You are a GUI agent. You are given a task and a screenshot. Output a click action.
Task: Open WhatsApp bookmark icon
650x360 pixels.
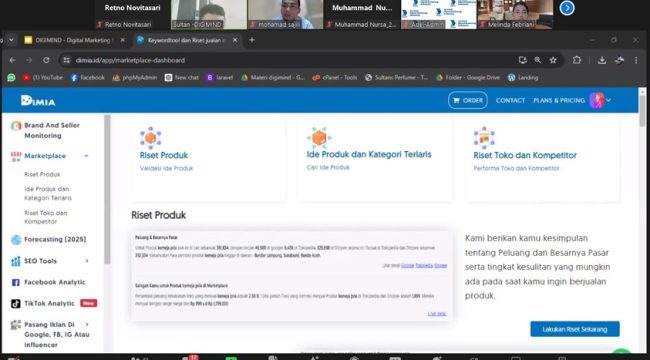(x=11, y=78)
